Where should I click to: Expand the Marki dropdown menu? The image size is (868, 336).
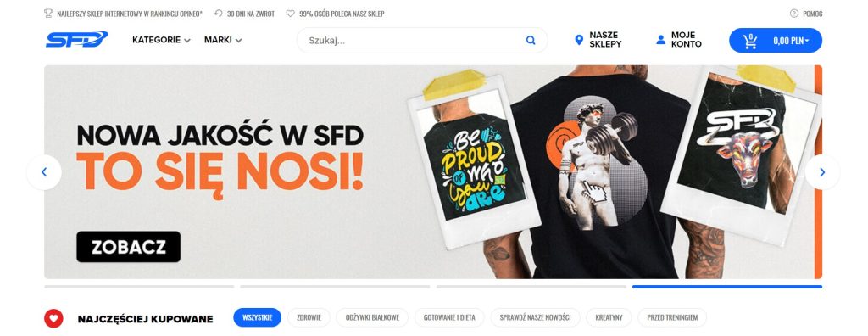(223, 40)
